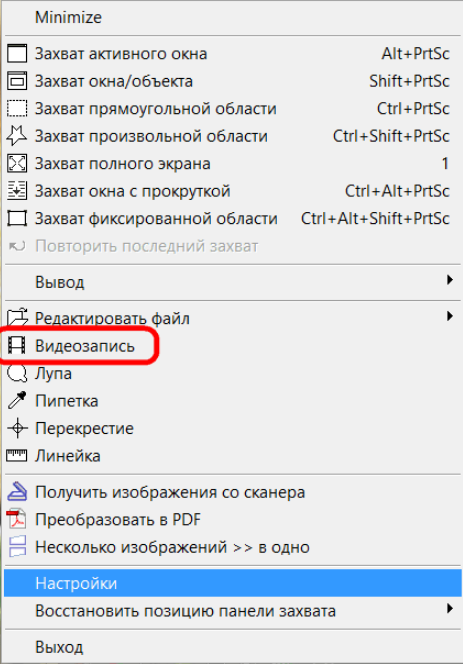
Task: Click the window/object capture icon
Action: (x=17, y=81)
